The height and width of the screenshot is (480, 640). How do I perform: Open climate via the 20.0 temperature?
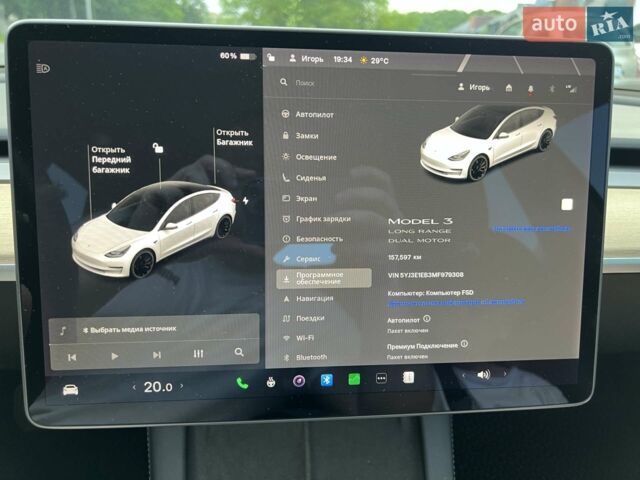(158, 387)
